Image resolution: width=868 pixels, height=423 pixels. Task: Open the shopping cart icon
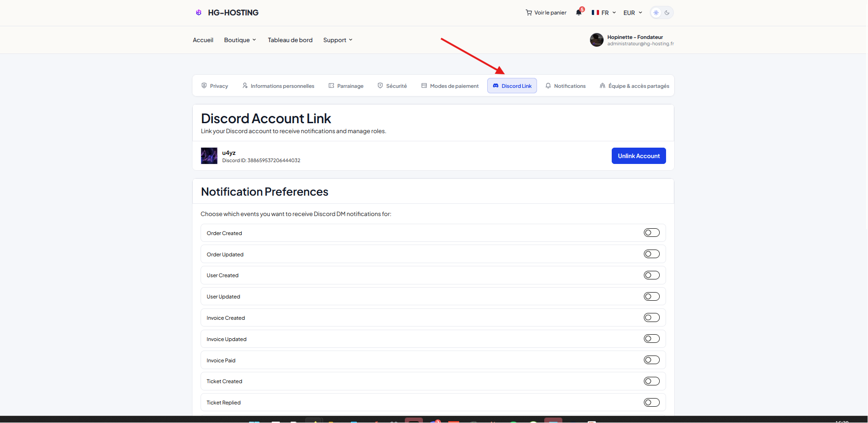click(x=528, y=13)
